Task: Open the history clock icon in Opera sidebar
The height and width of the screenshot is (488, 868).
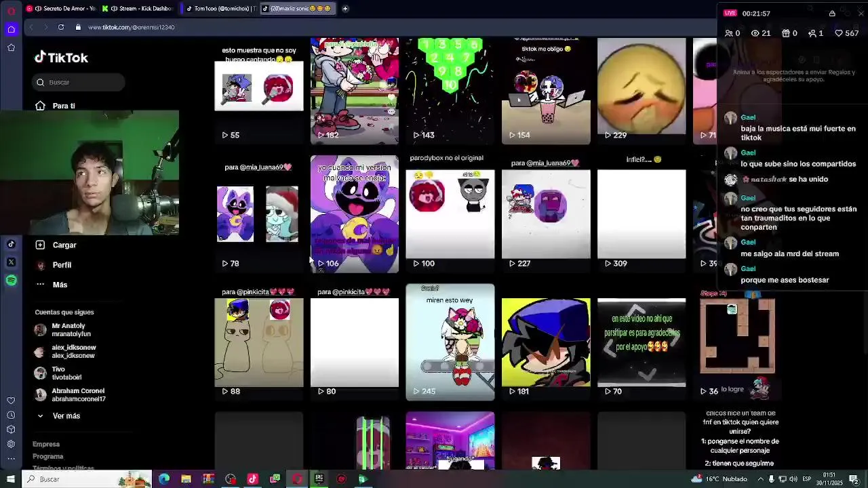Action: tap(11, 415)
